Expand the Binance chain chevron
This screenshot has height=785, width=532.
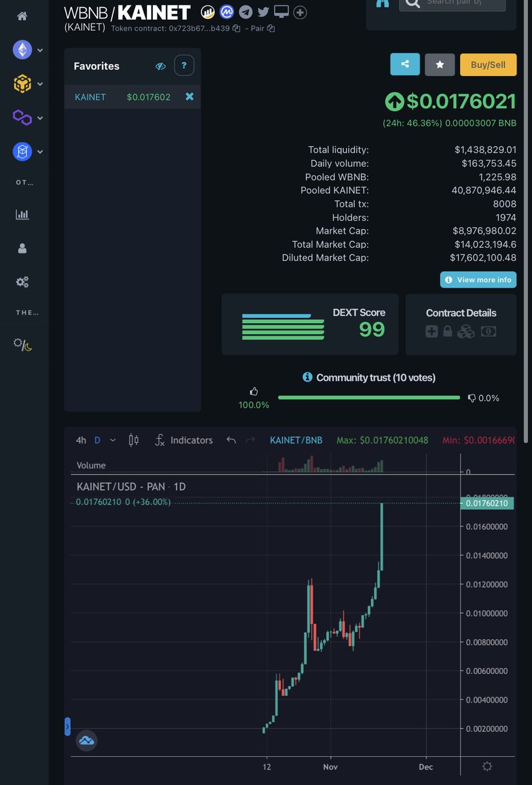(41, 84)
